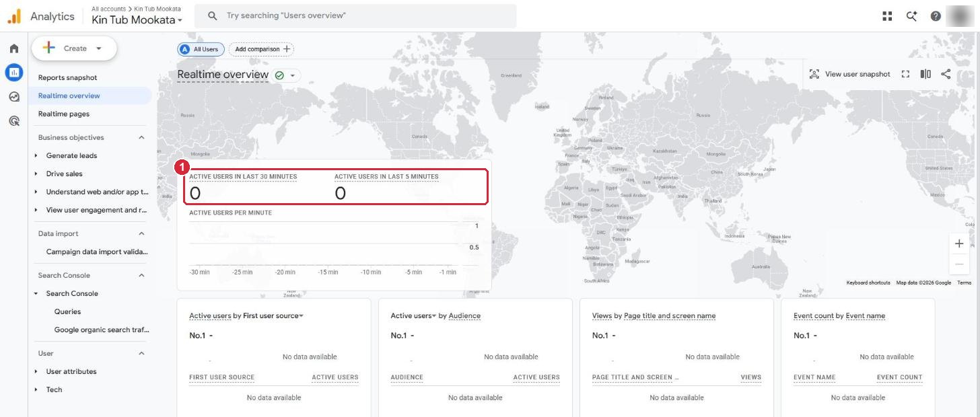Click EVENT COUNT column header
The width and height of the screenshot is (980, 417).
pyautogui.click(x=899, y=377)
